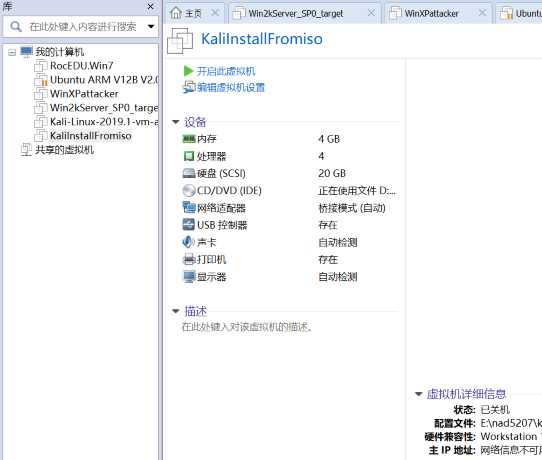This screenshot has height=460, width=542.
Task: Select the display (显示器) monitor icon
Action: (x=189, y=276)
